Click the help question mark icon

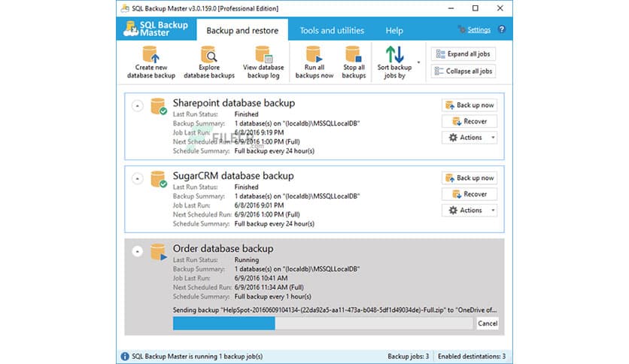pyautogui.click(x=502, y=30)
